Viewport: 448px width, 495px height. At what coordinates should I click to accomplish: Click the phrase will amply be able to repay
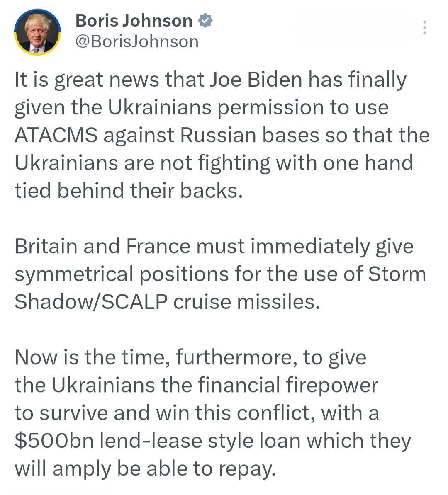[145, 469]
